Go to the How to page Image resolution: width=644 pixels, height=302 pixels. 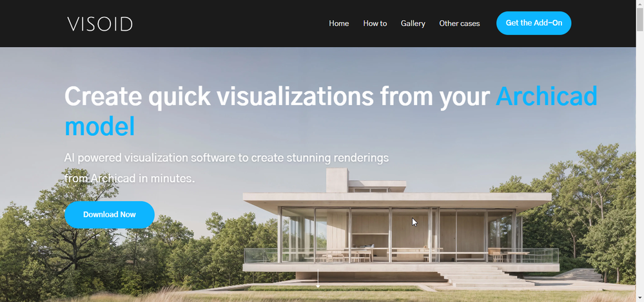coord(375,23)
